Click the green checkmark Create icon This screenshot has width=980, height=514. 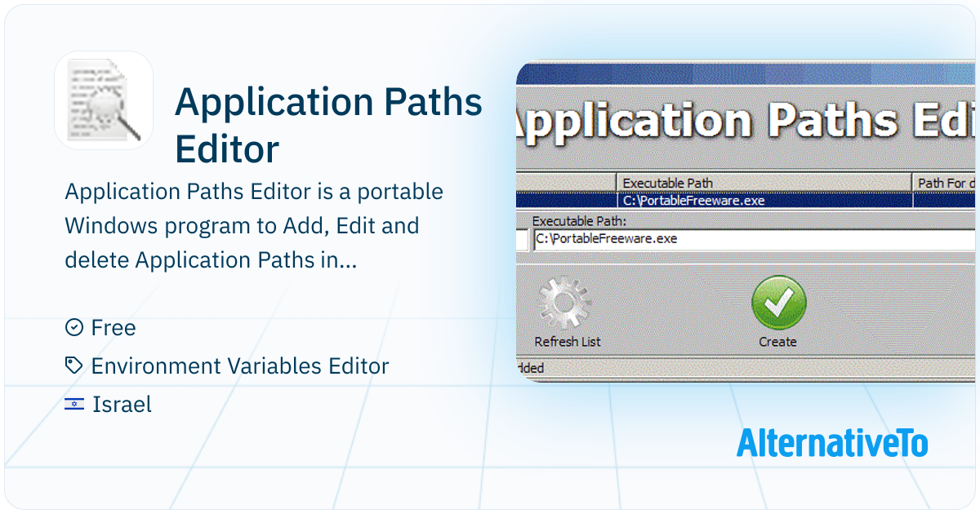778,304
